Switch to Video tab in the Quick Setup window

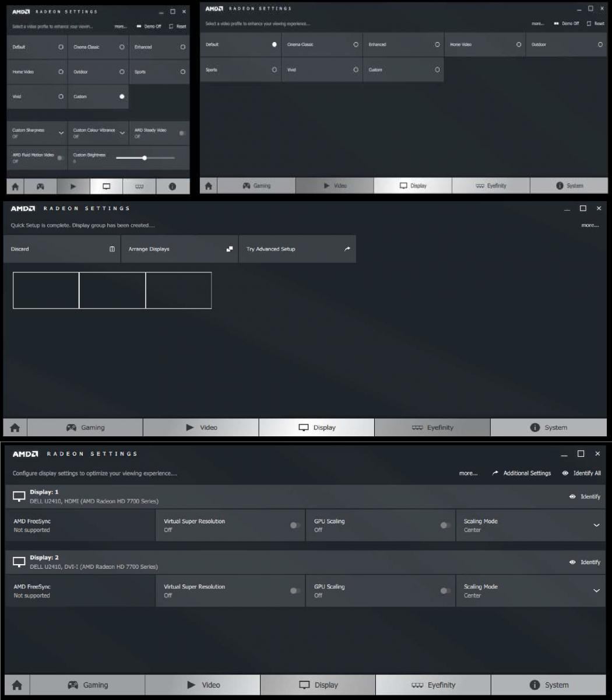coord(201,427)
